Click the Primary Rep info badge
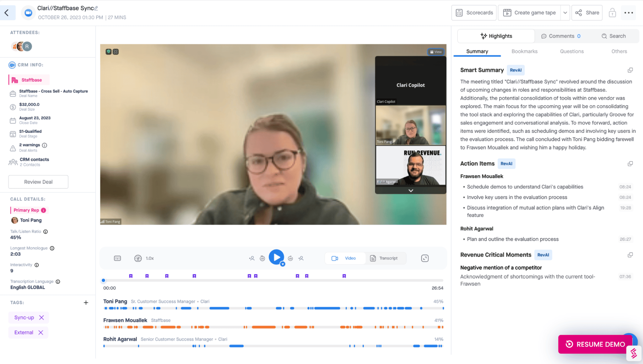This screenshot has height=364, width=643. 44,210
